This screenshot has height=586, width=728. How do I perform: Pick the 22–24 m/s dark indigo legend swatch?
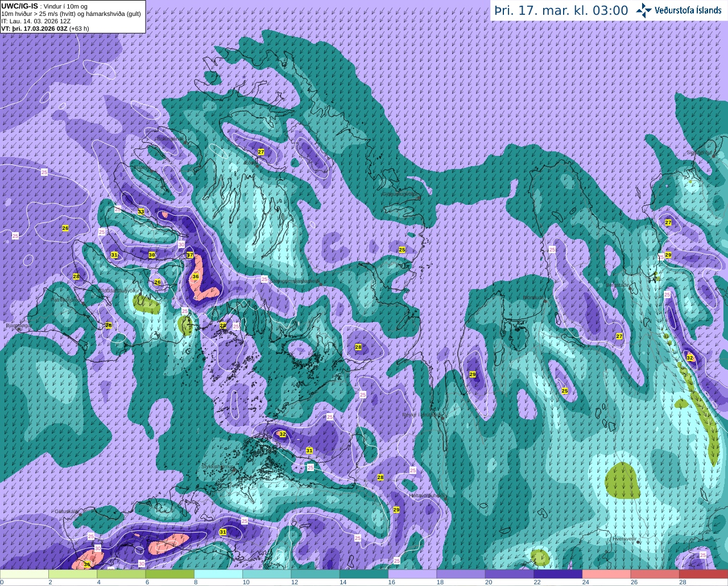[558, 574]
